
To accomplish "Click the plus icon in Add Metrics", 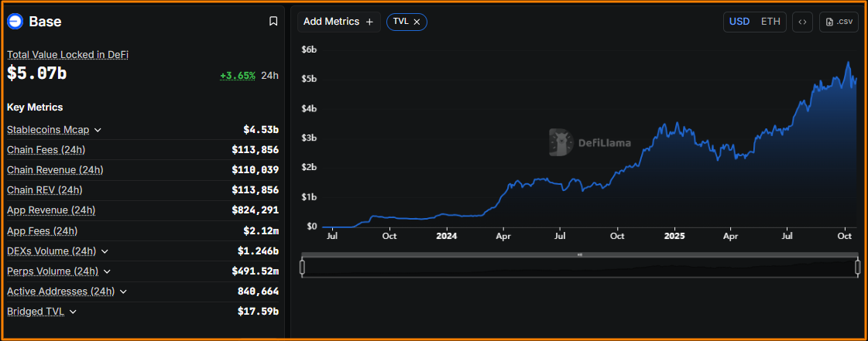I will tap(369, 22).
